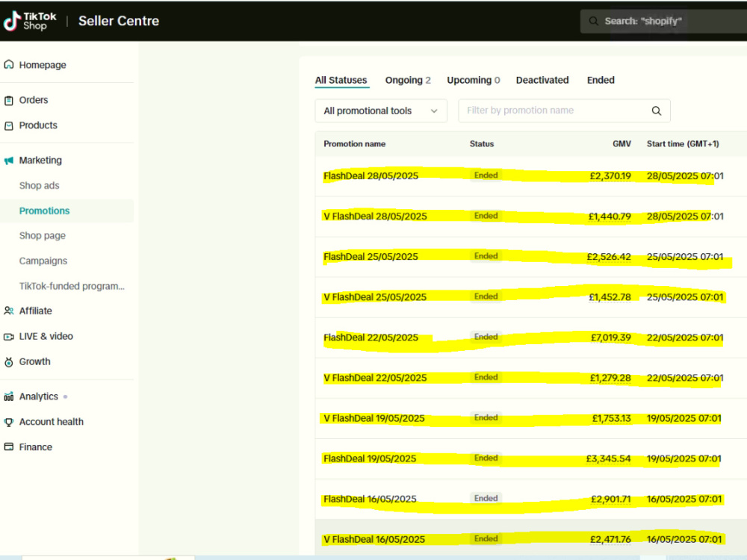Click the GMV column header
Viewport: 747px width, 560px height.
click(622, 144)
